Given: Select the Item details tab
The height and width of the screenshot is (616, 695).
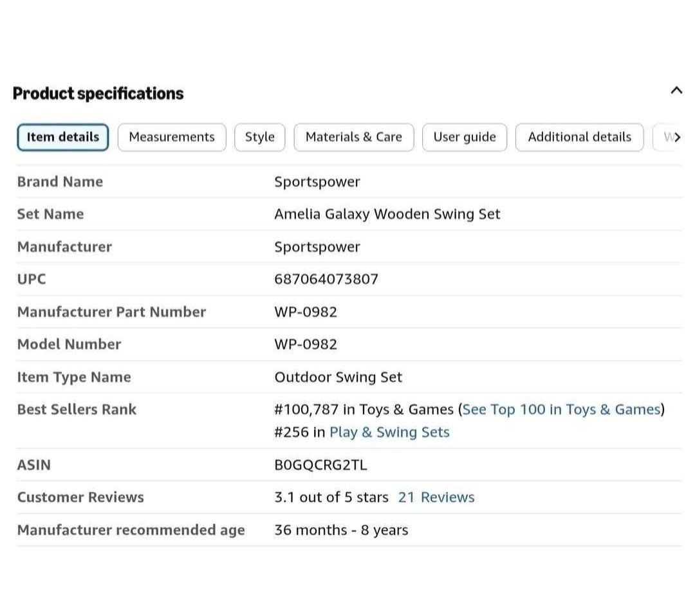Looking at the screenshot, I should point(63,138).
